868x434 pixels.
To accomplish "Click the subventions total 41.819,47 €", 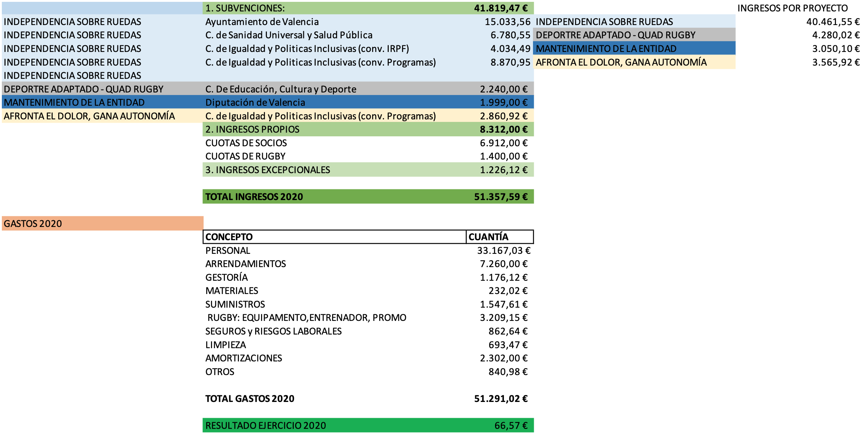I will pos(501,8).
